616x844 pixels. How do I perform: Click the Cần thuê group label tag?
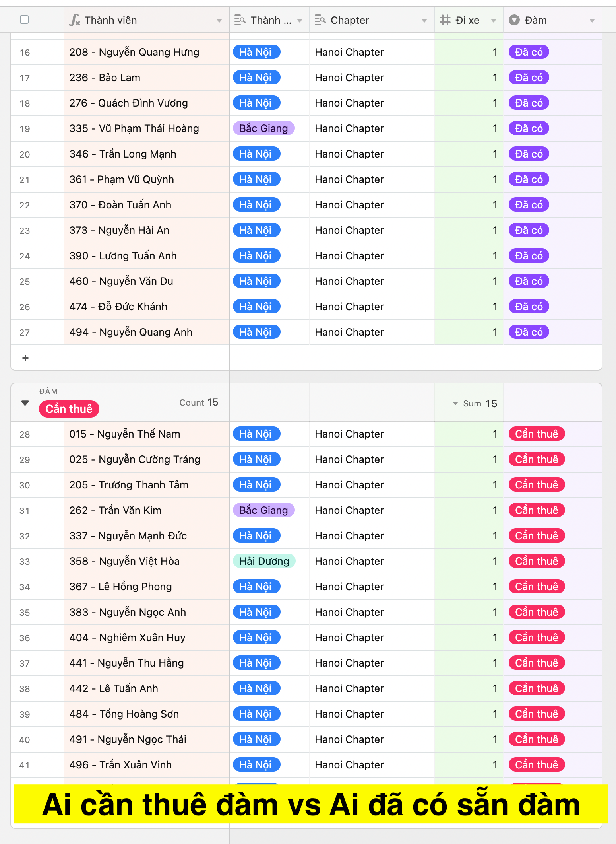69,409
